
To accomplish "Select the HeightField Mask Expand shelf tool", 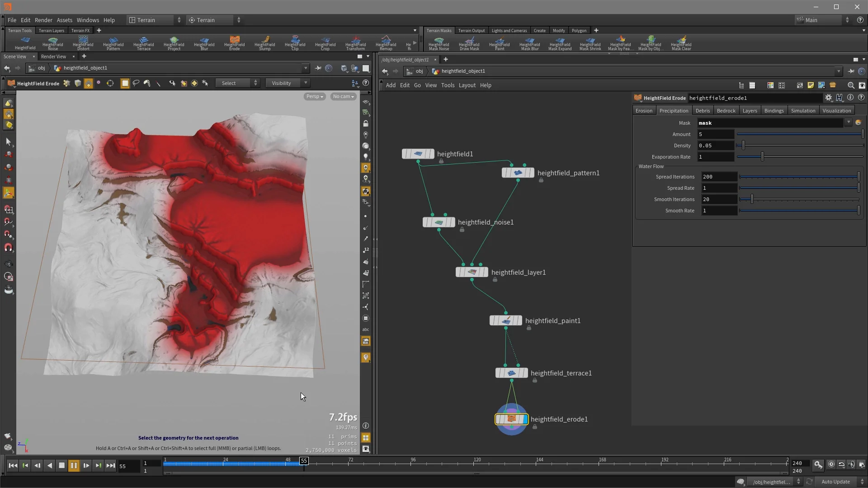I will point(560,43).
